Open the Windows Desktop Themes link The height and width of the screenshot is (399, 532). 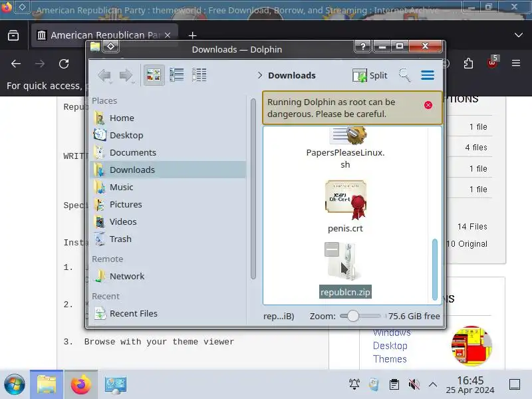pos(391,345)
